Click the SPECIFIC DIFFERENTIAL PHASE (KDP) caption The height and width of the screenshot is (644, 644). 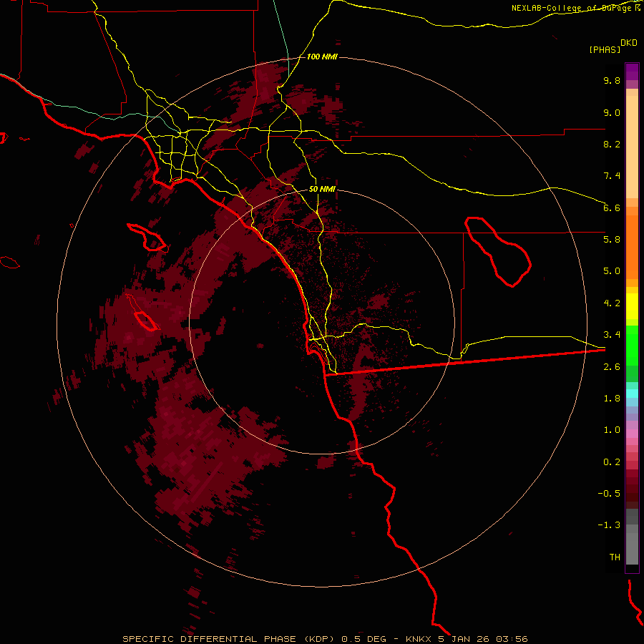point(230,639)
